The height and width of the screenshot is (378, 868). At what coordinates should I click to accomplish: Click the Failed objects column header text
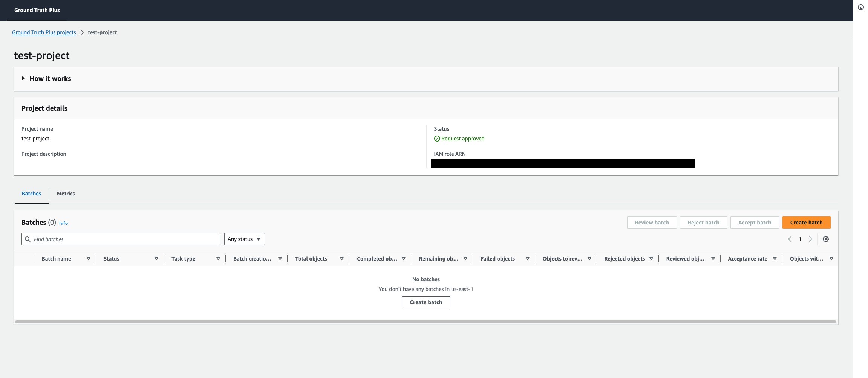point(498,259)
